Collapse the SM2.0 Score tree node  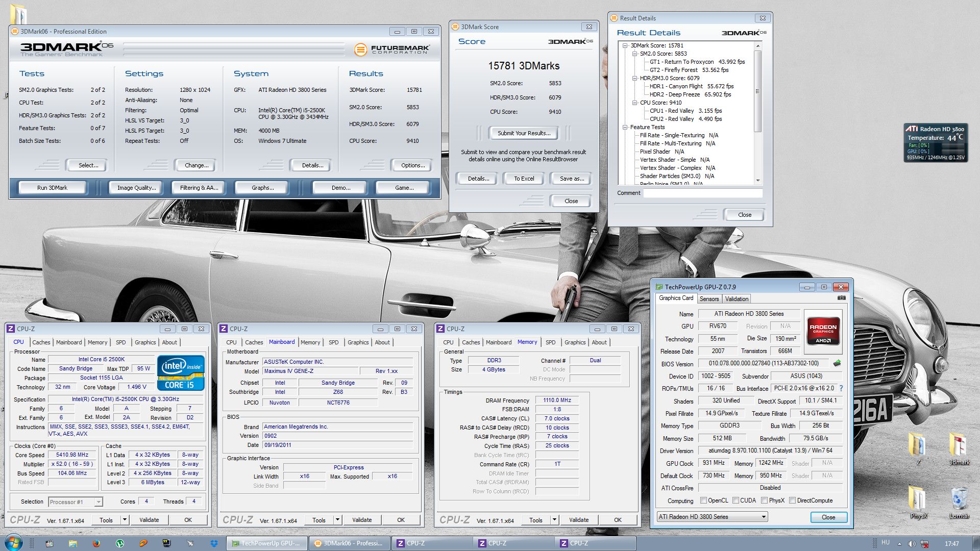point(635,54)
